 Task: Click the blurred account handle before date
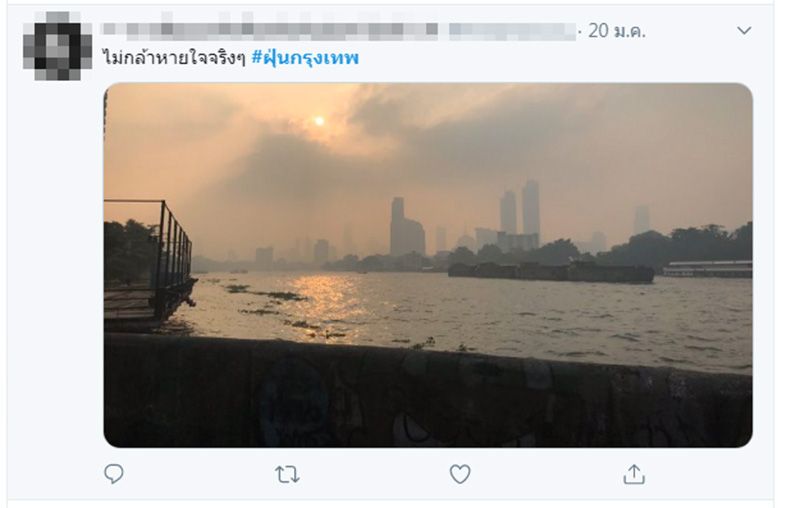(512, 31)
